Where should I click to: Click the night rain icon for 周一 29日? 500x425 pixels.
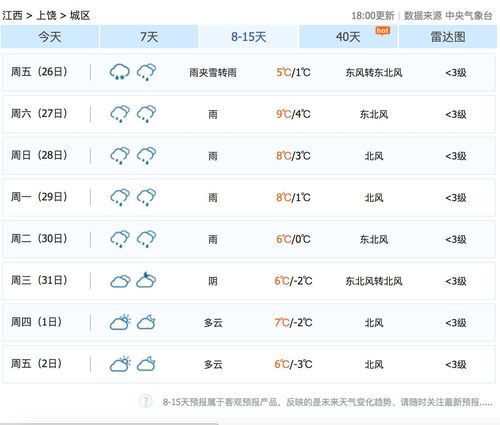point(146,197)
